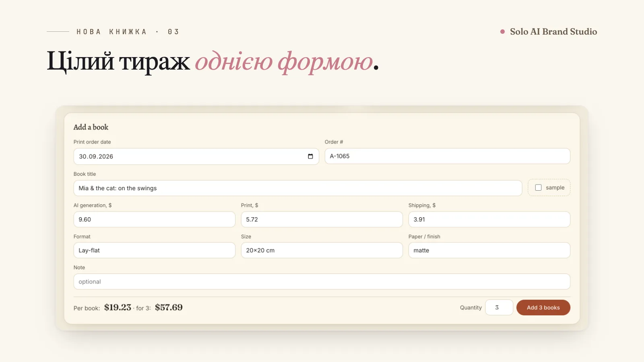
Task: Click the Size field with 20×20 cm
Action: 322,250
